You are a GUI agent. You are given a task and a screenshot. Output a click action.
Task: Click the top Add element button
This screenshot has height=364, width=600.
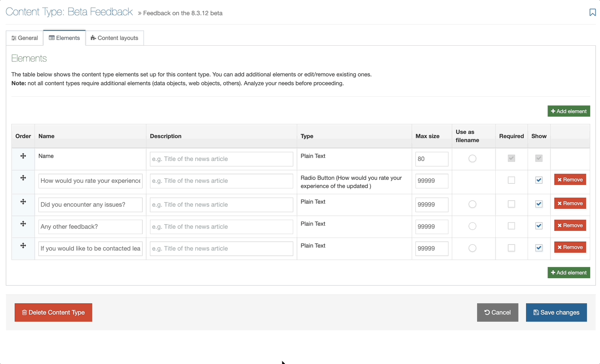[x=568, y=111]
